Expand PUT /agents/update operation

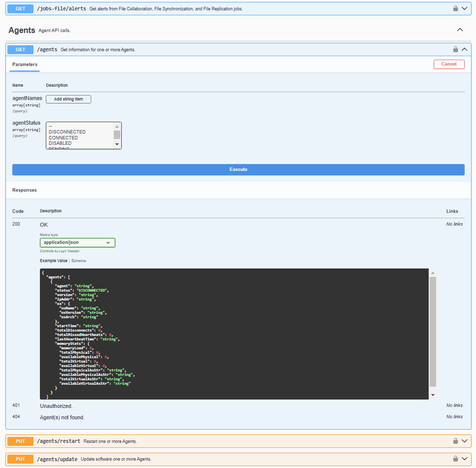(464, 459)
